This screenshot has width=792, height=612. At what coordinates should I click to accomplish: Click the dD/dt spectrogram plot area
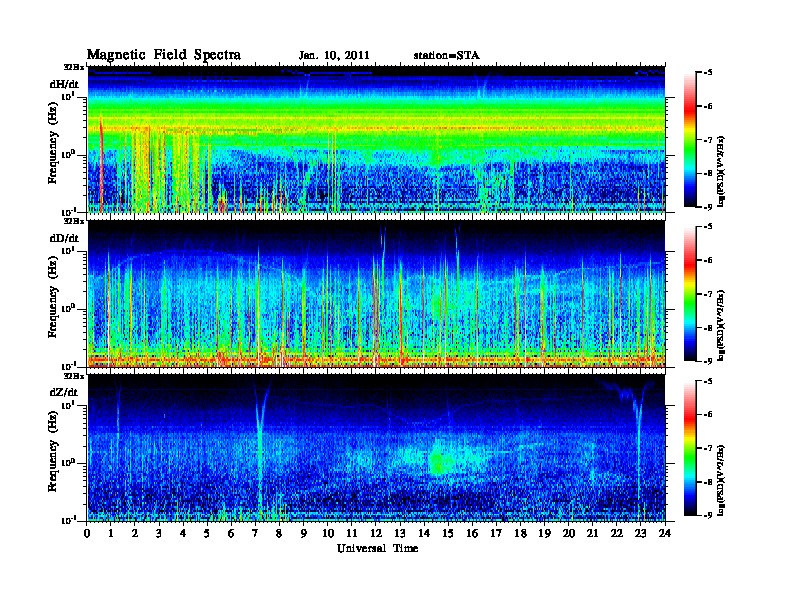tap(376, 293)
